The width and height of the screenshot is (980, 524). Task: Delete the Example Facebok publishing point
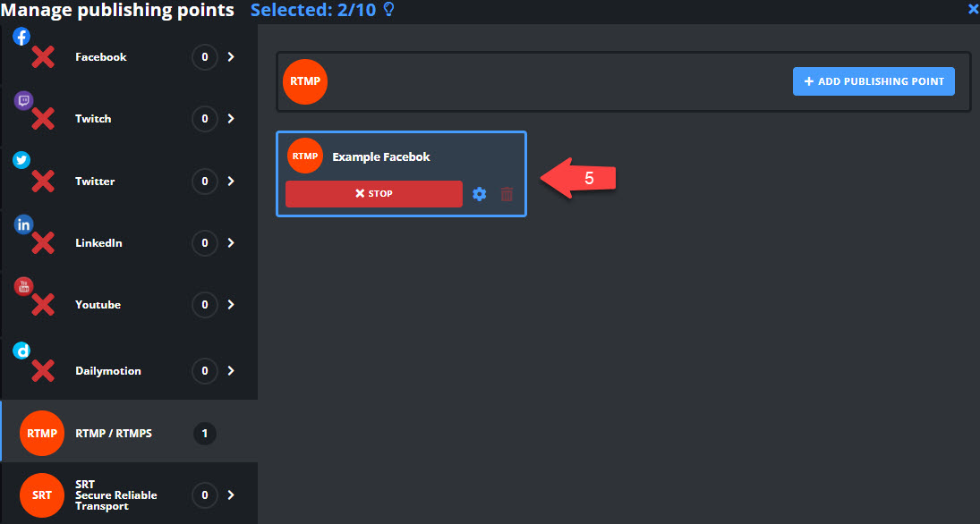507,194
